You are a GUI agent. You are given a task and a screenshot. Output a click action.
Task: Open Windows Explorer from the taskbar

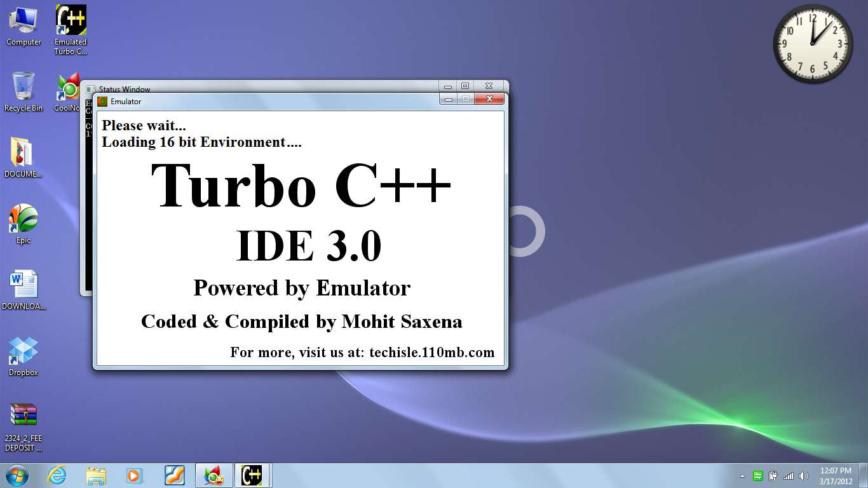pyautogui.click(x=96, y=475)
